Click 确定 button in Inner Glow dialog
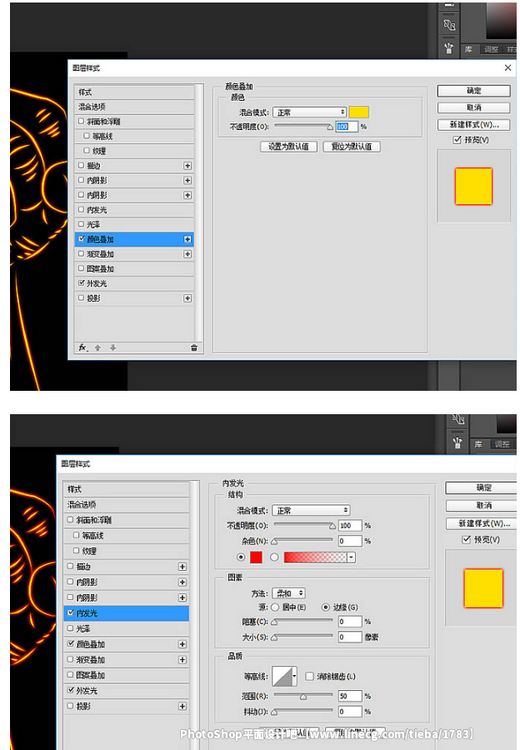Image resolution: width=520 pixels, height=750 pixels. pyautogui.click(x=481, y=488)
